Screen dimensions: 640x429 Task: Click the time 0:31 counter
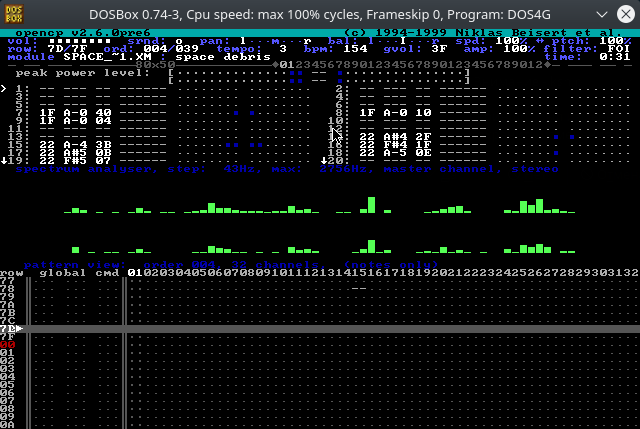[616, 57]
